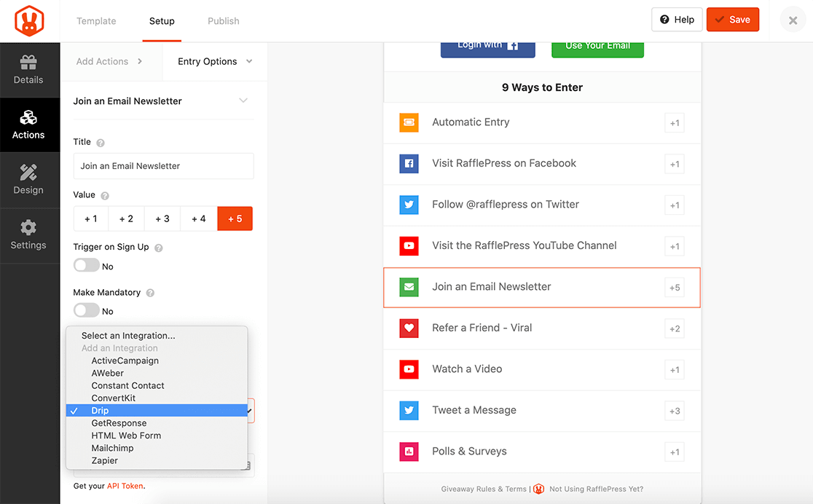Switch to the Template tab
Viewport: 813px width, 504px height.
coord(96,20)
